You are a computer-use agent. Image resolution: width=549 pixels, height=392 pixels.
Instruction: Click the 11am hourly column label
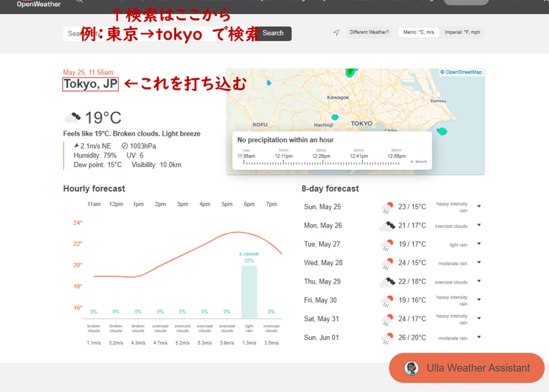pos(94,204)
